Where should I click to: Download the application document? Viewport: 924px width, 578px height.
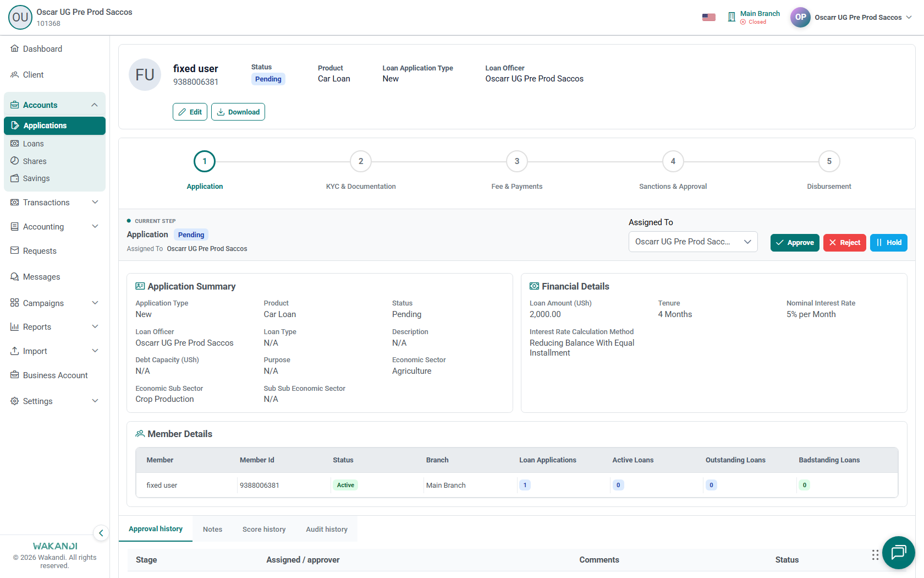[x=238, y=112]
